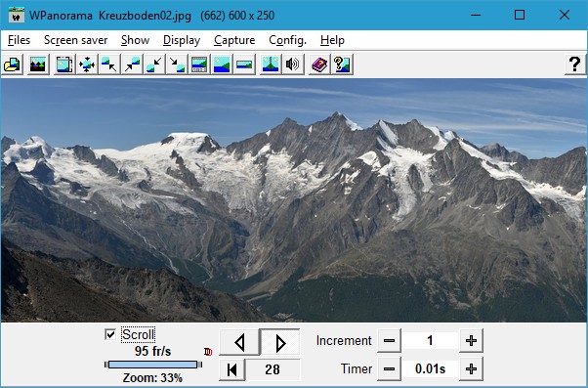The image size is (588, 388).
Task: Decrease Increment with the minus button
Action: coord(390,341)
